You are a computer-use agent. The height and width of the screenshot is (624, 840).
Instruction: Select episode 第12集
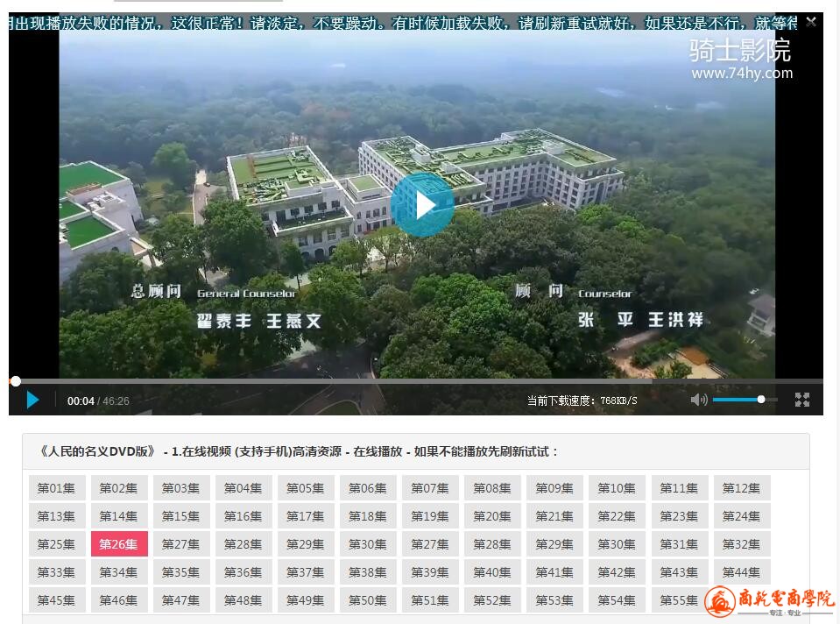coord(742,488)
